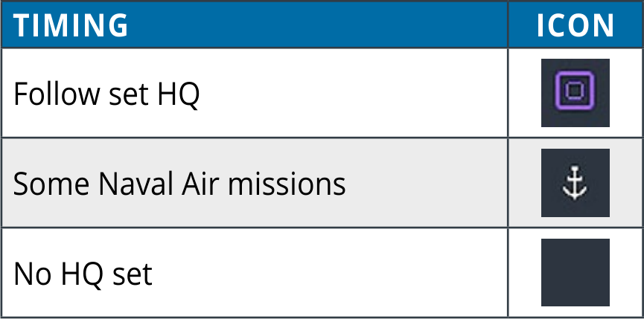
Task: Select the Follow set HQ label
Action: click(x=106, y=94)
